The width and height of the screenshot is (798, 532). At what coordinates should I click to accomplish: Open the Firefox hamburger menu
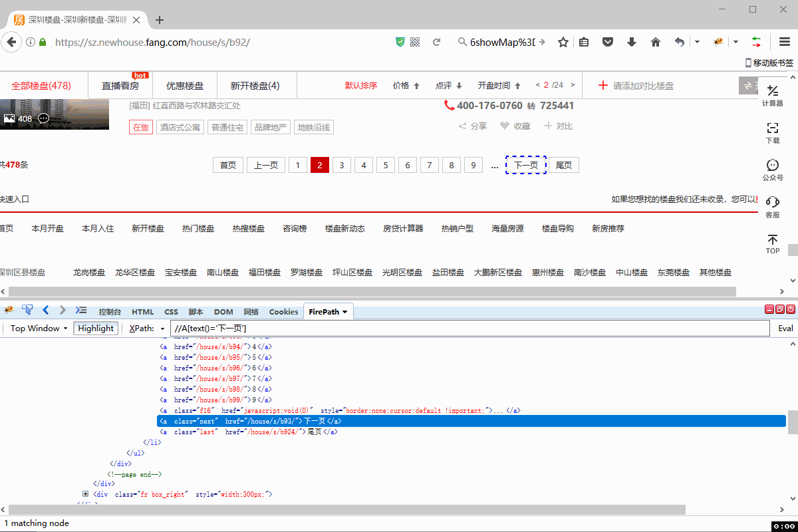pyautogui.click(x=785, y=42)
